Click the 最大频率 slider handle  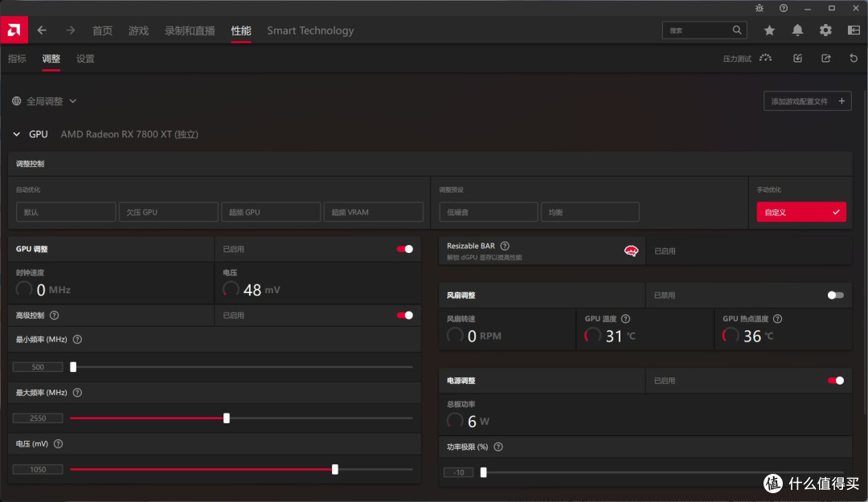click(227, 418)
